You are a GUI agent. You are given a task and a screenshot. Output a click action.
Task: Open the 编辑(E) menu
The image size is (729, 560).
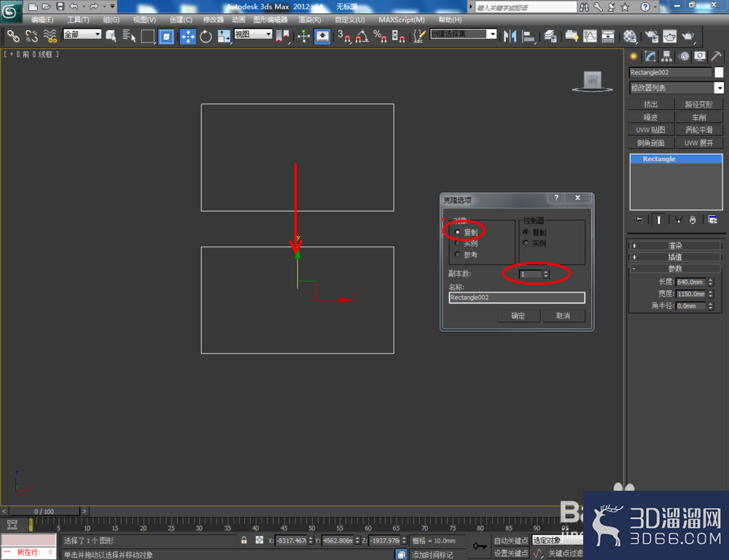[42, 20]
